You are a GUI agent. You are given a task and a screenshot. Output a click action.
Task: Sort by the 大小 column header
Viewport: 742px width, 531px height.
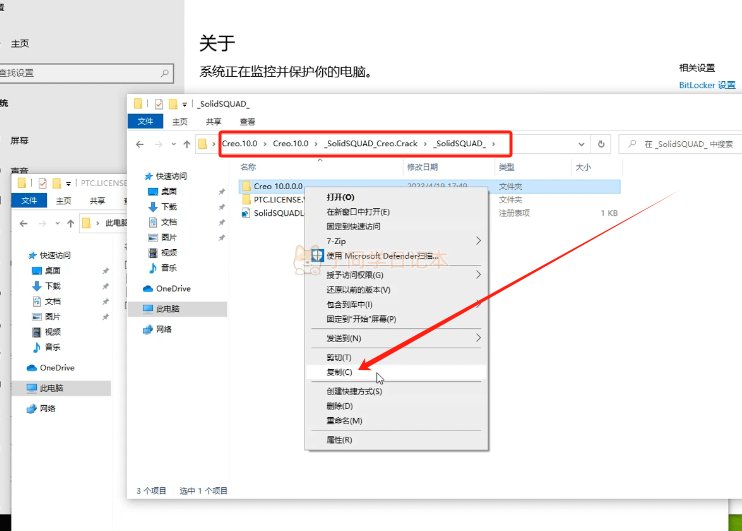pyautogui.click(x=583, y=167)
